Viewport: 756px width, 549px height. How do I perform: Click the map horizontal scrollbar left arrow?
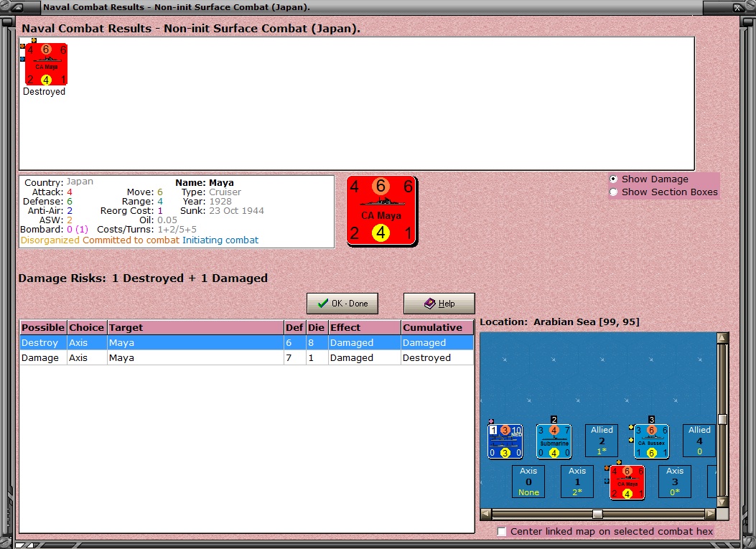tap(486, 514)
